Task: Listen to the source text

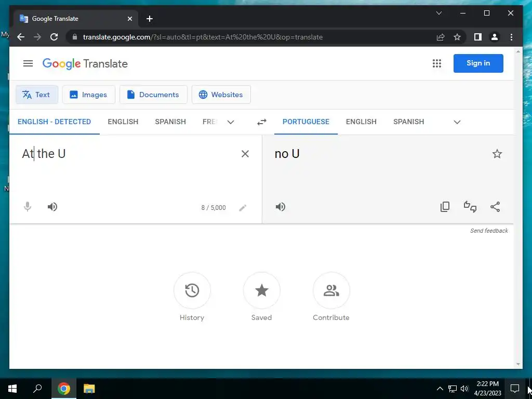Action: [x=52, y=207]
